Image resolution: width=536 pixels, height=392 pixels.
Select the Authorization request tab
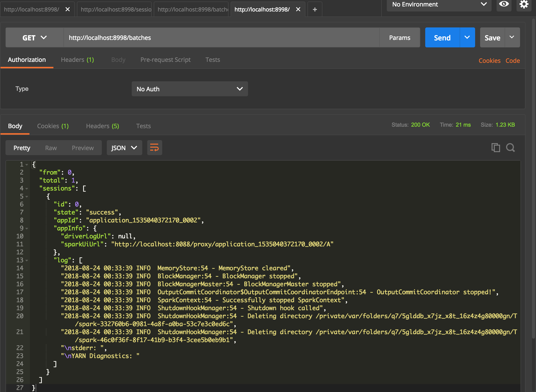click(x=27, y=60)
